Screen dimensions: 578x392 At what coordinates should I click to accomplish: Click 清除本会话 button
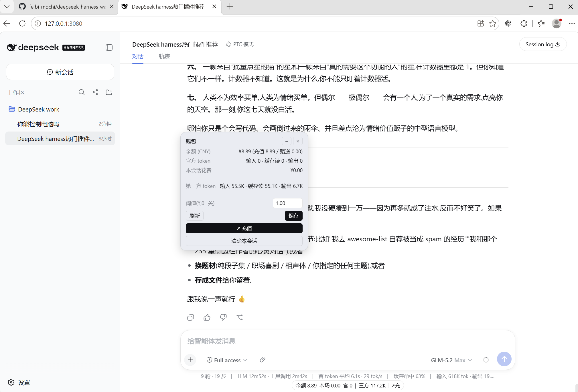point(244,241)
